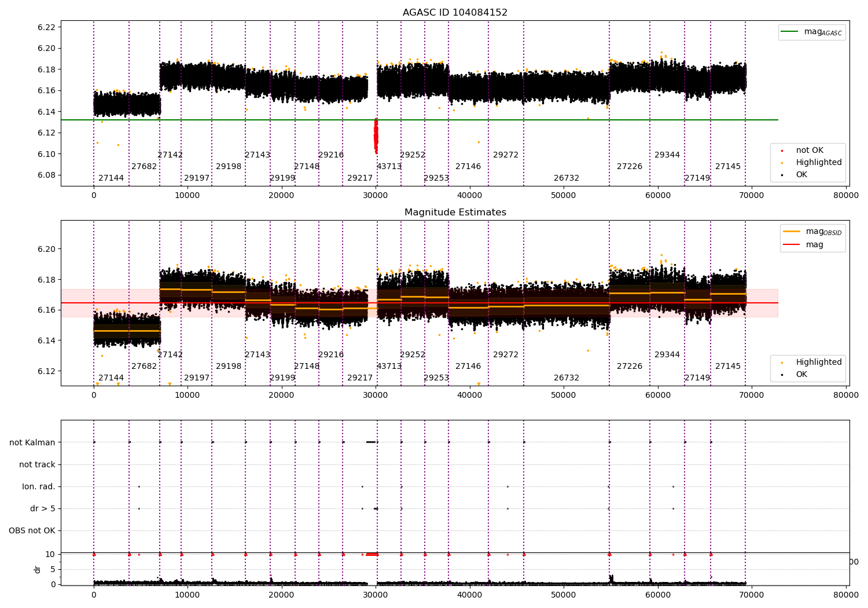868x608 pixels.
Task: Click OBSID label 29272 in Magnitude Estimates plot
Action: click(x=506, y=354)
